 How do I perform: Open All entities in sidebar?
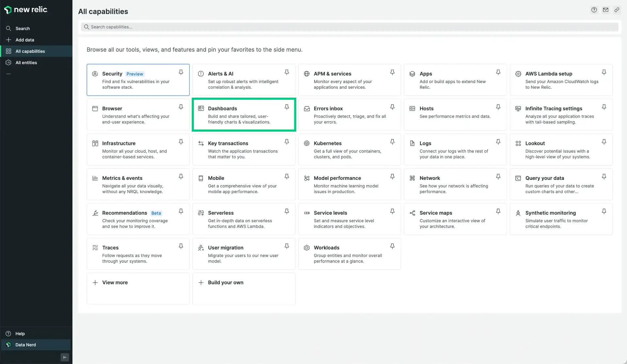[26, 63]
